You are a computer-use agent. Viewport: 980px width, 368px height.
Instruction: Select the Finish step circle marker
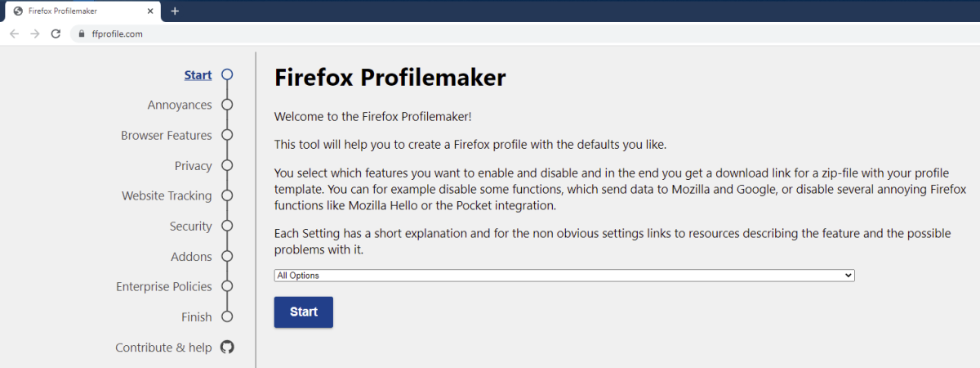tap(227, 316)
